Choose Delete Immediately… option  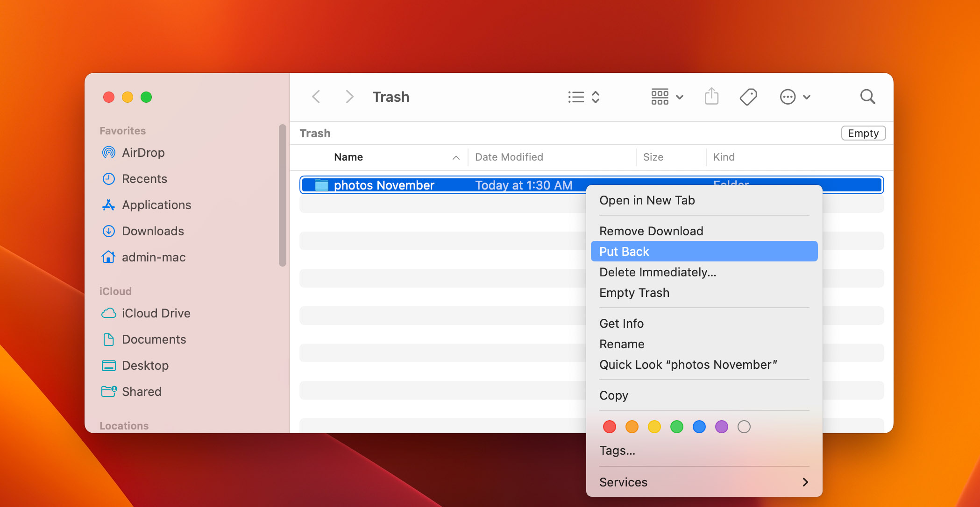click(x=704, y=272)
